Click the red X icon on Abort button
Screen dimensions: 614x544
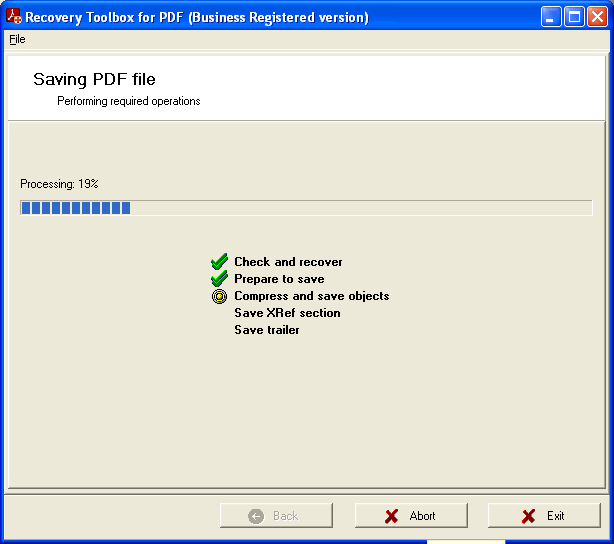tap(391, 516)
